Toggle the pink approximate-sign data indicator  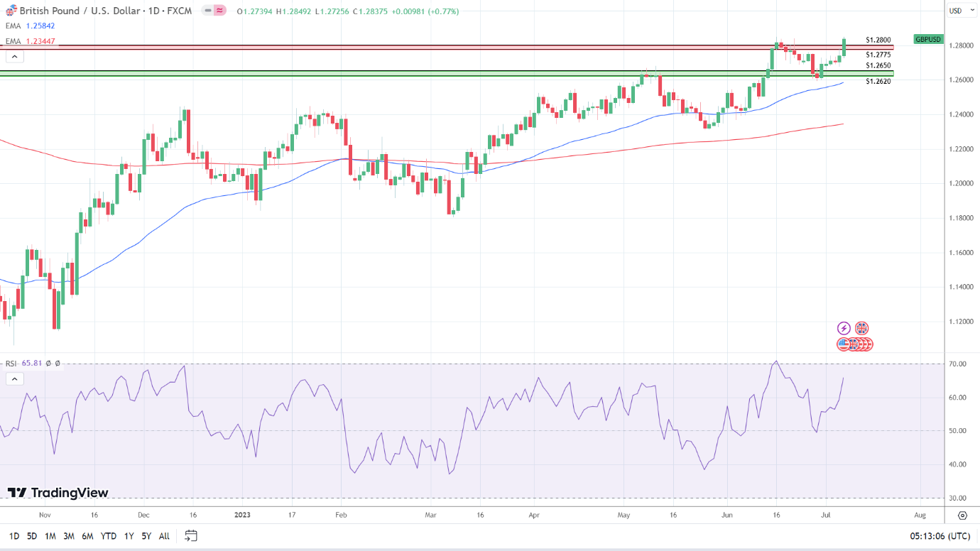(220, 11)
